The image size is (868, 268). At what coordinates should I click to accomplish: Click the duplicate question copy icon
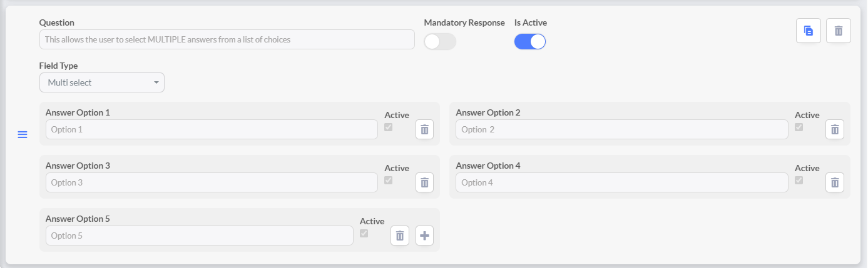point(808,31)
